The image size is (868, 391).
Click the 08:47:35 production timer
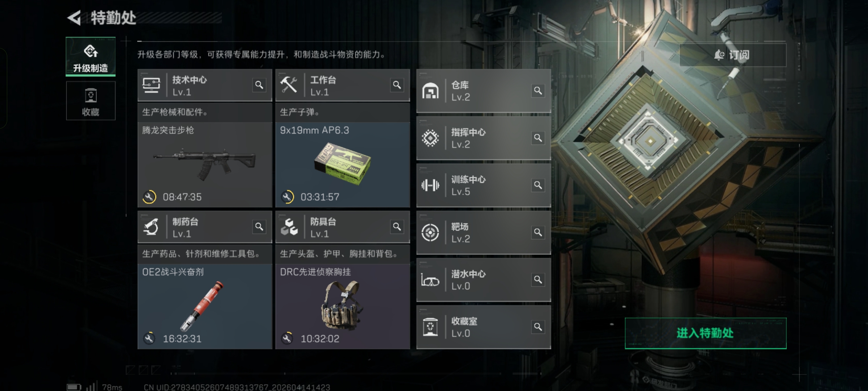[182, 197]
